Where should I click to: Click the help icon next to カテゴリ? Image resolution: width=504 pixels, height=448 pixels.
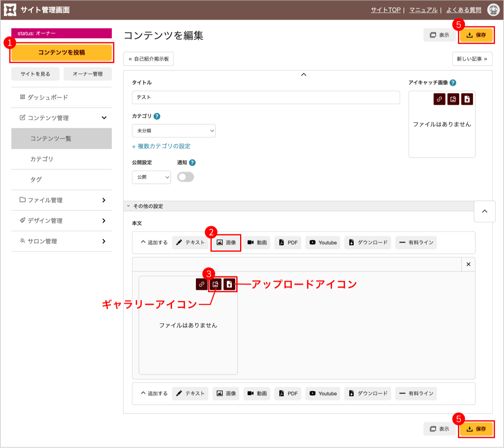(157, 116)
